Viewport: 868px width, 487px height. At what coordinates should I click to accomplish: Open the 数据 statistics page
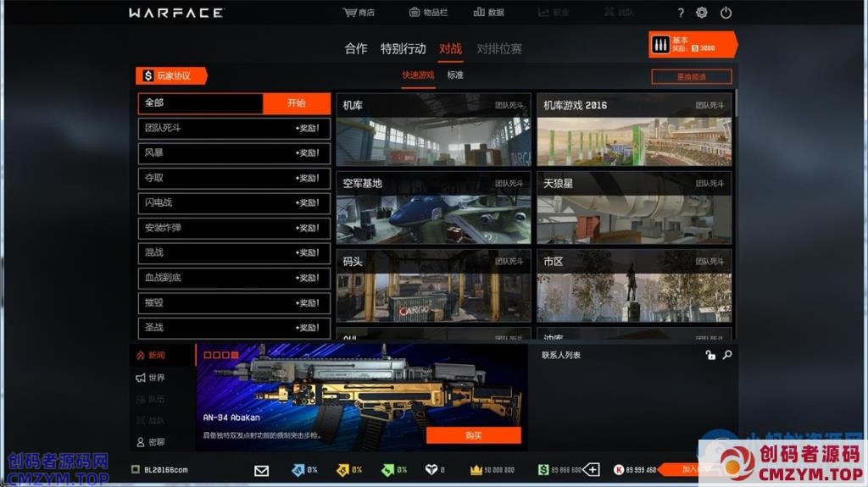pyautogui.click(x=479, y=13)
